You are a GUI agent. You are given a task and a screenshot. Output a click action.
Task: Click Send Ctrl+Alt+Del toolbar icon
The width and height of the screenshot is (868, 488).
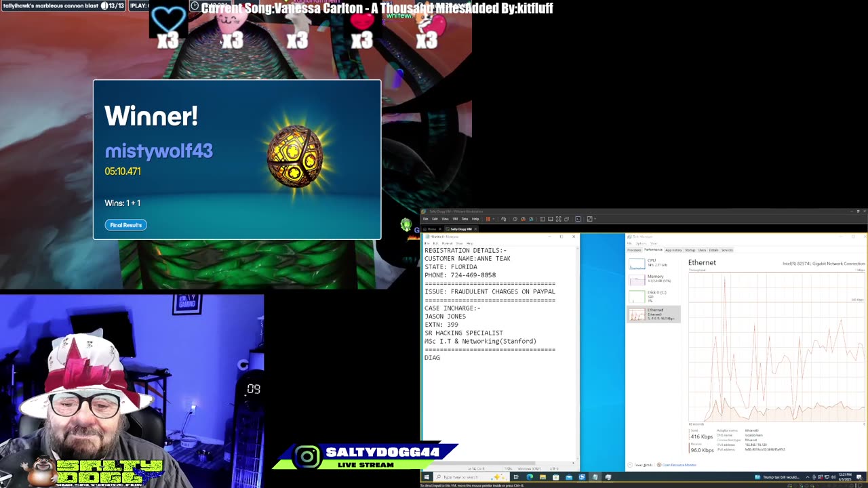tap(503, 219)
